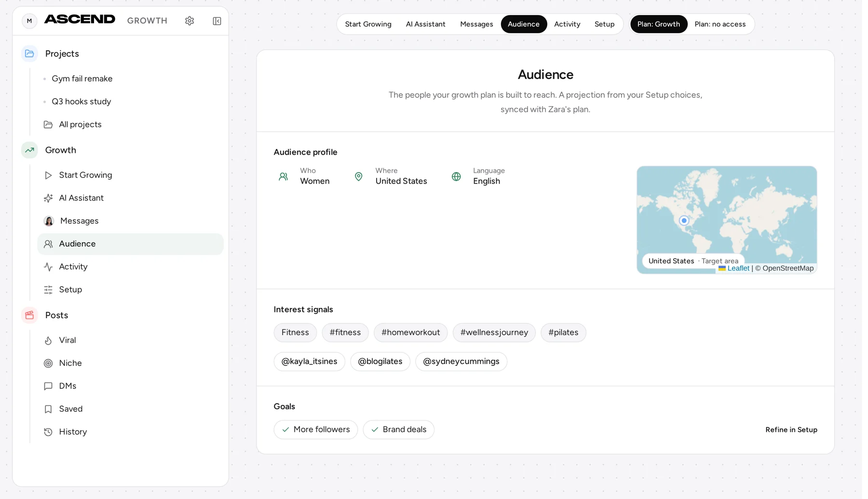Click the Start Growing play icon
The width and height of the screenshot is (868, 499).
click(x=48, y=175)
